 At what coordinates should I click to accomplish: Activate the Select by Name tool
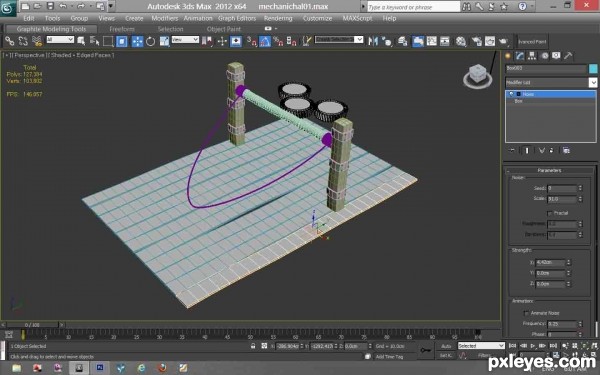point(95,41)
